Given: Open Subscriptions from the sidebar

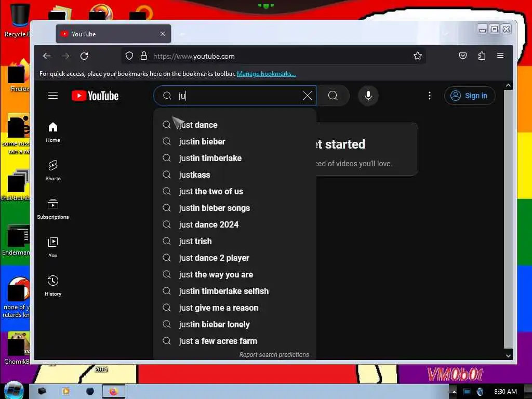Looking at the screenshot, I should point(53,209).
